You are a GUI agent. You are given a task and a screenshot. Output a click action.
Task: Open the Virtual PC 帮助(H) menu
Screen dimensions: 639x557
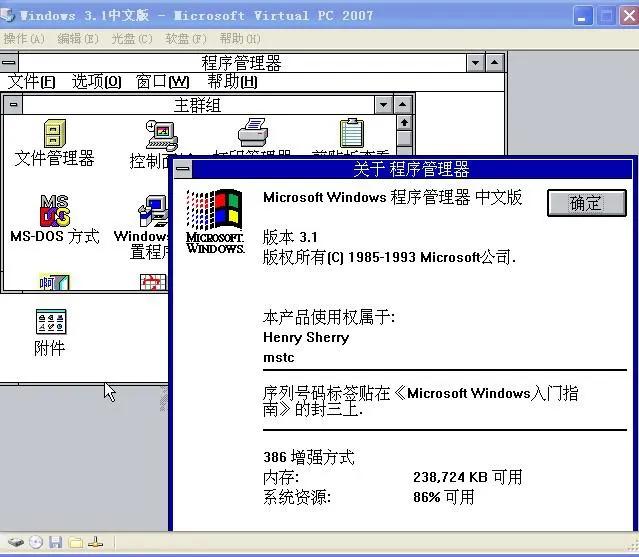coord(240,39)
